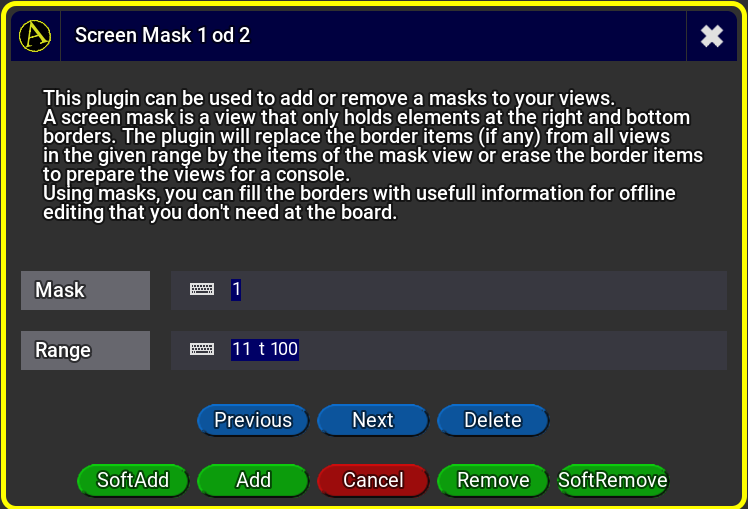Go to Previous mask
This screenshot has width=748, height=509.
253,420
